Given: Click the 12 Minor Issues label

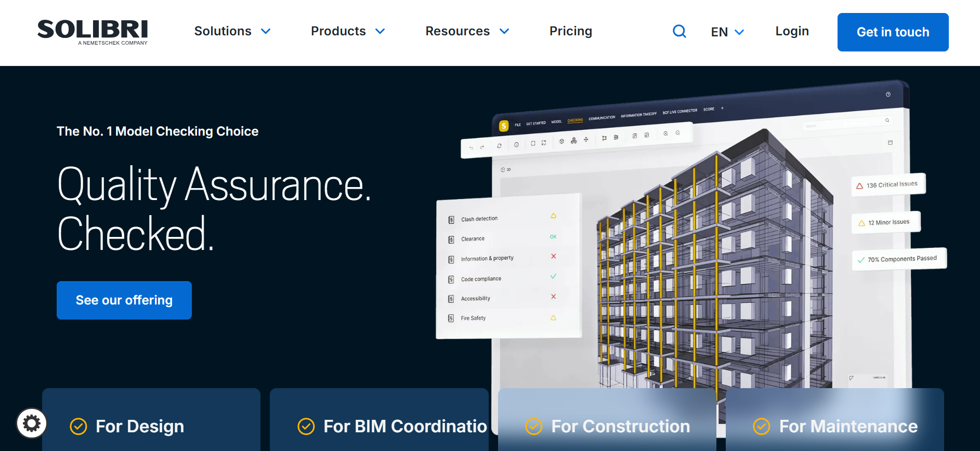Looking at the screenshot, I should click(x=886, y=222).
